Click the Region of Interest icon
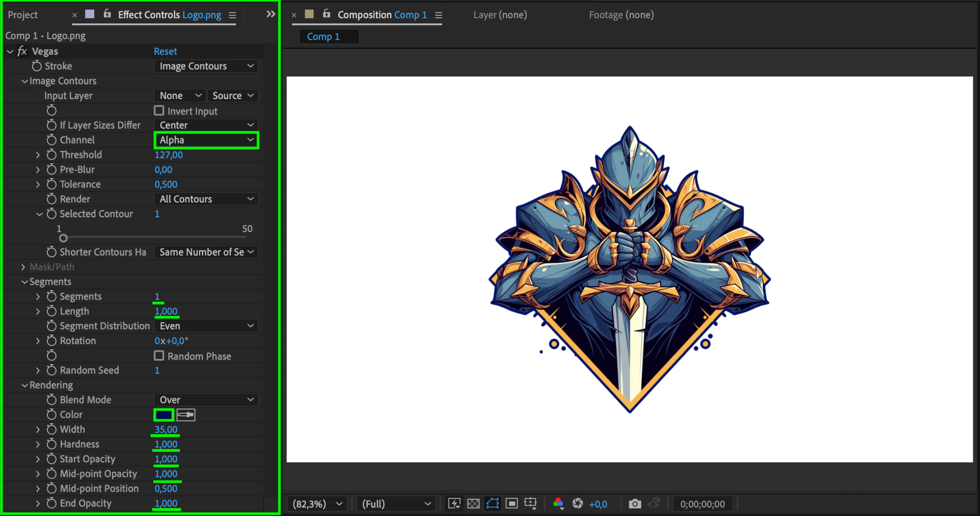980x516 pixels. (x=512, y=504)
